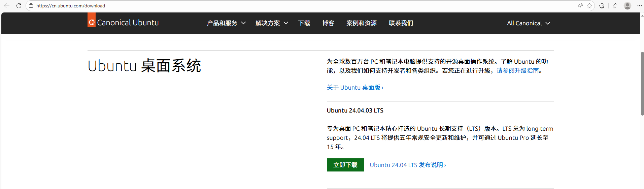The height and width of the screenshot is (189, 644).
Task: Go to the 下载 page
Action: pyautogui.click(x=304, y=23)
